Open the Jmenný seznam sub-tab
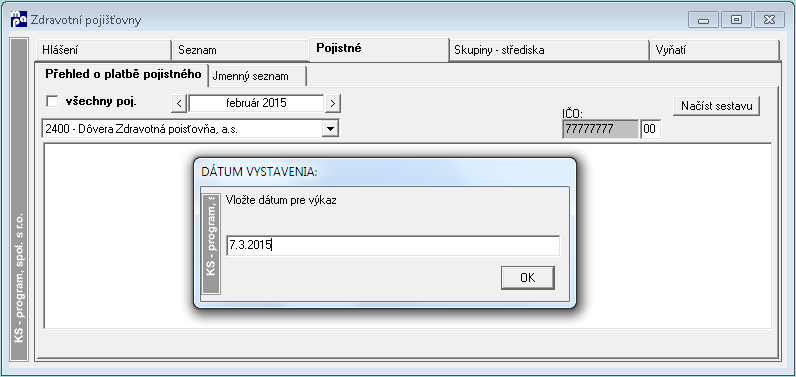Image resolution: width=796 pixels, height=377 pixels. [257, 76]
